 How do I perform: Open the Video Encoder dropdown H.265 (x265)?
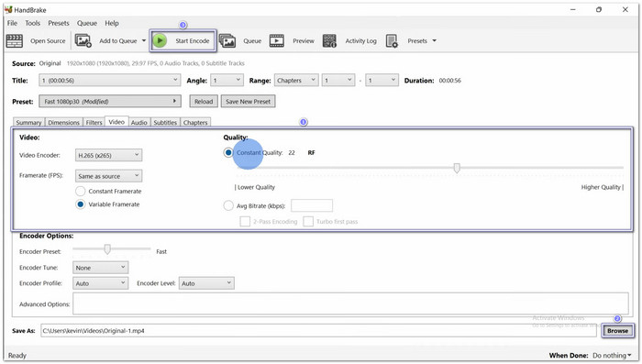pyautogui.click(x=108, y=155)
